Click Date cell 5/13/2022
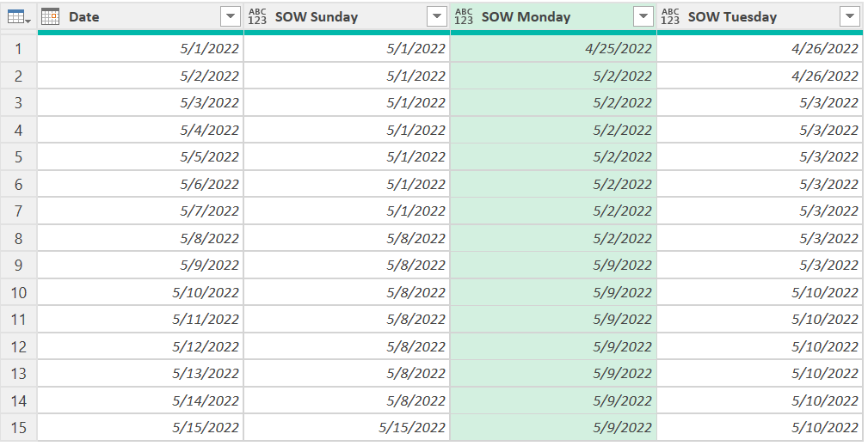Image resolution: width=868 pixels, height=446 pixels. tap(140, 374)
